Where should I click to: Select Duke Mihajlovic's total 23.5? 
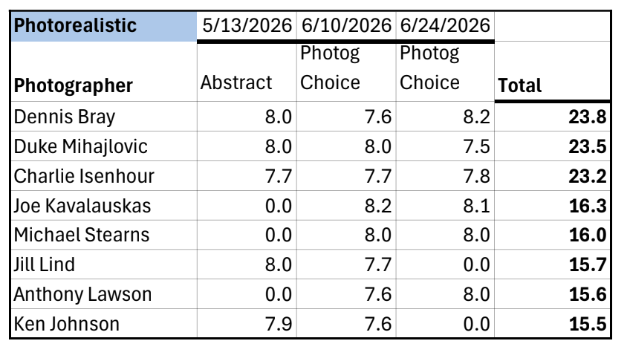553,146
